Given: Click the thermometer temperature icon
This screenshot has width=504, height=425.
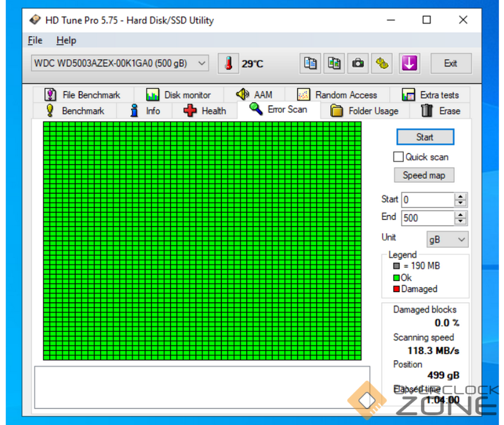Looking at the screenshot, I should tap(228, 63).
